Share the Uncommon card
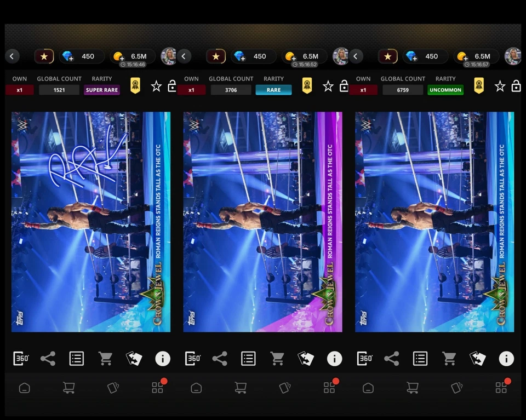This screenshot has width=526, height=420. (x=391, y=358)
